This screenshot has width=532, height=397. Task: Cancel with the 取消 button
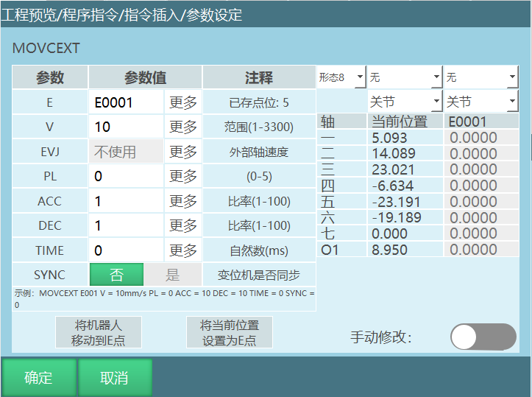pos(114,378)
